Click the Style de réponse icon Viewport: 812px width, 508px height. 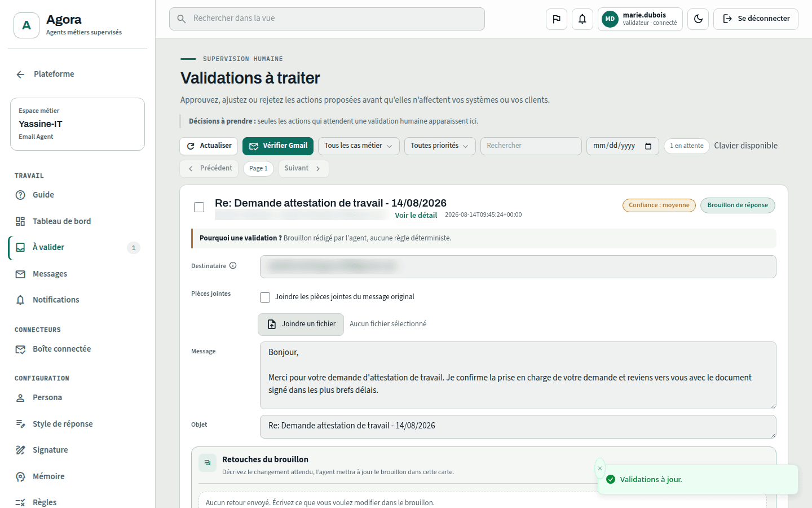coord(20,424)
